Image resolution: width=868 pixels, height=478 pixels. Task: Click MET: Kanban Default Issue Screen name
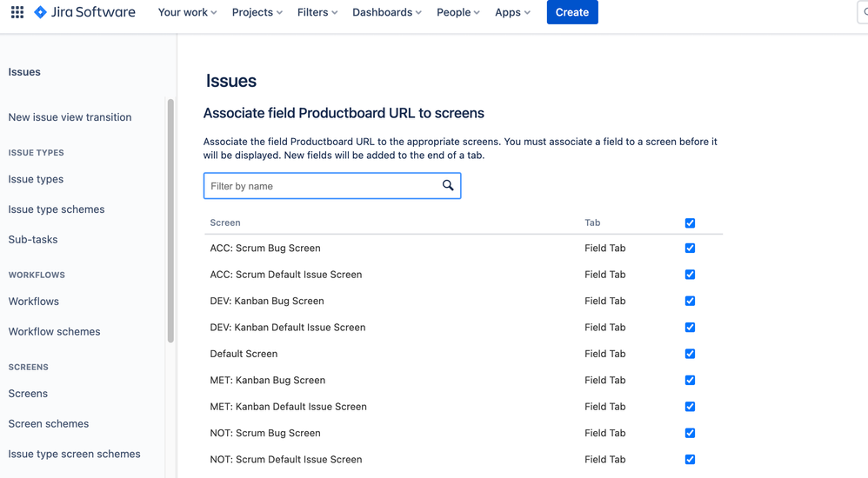click(289, 407)
